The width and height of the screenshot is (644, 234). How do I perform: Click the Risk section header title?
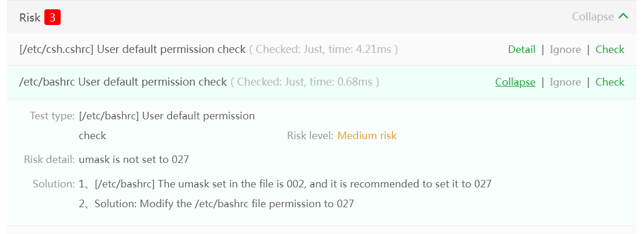pyautogui.click(x=30, y=17)
